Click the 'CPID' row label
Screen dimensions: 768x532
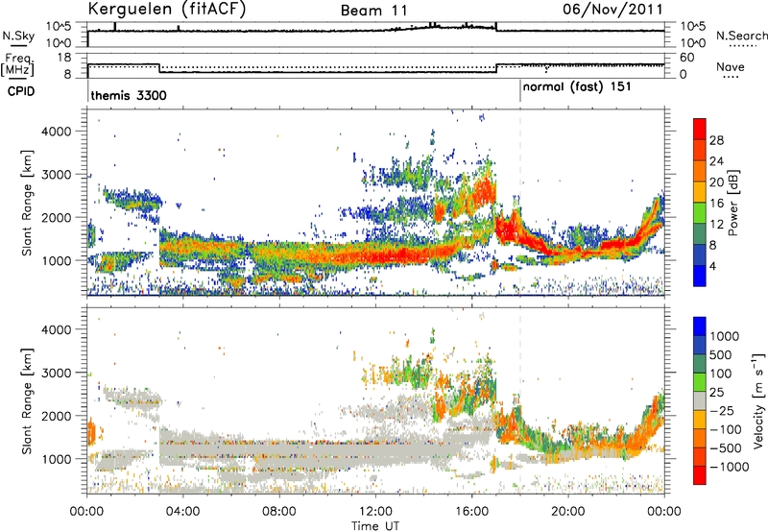click(x=21, y=91)
